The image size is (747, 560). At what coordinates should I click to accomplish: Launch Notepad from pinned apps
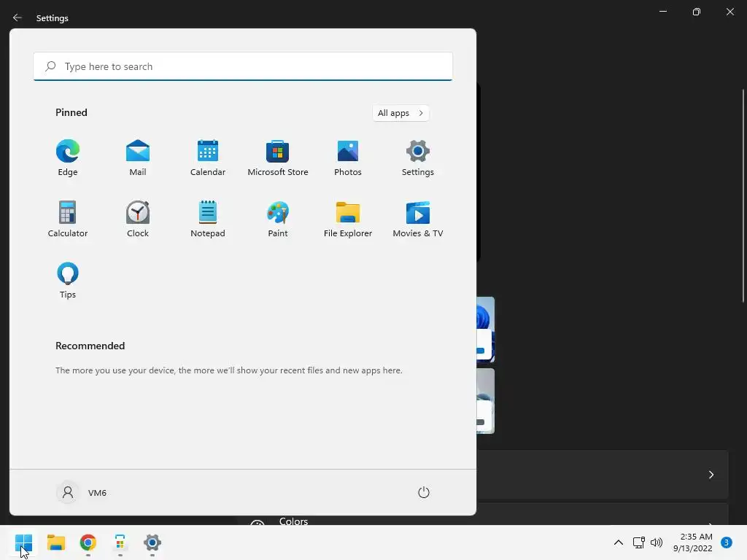coord(208,219)
